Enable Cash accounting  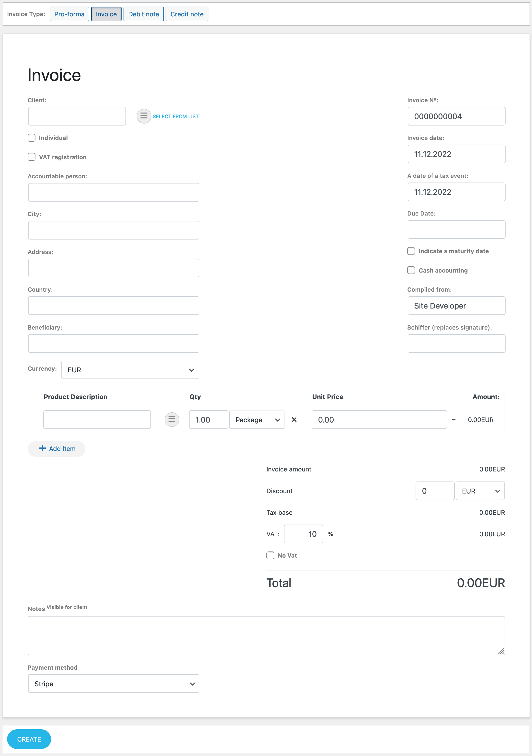[x=411, y=270]
